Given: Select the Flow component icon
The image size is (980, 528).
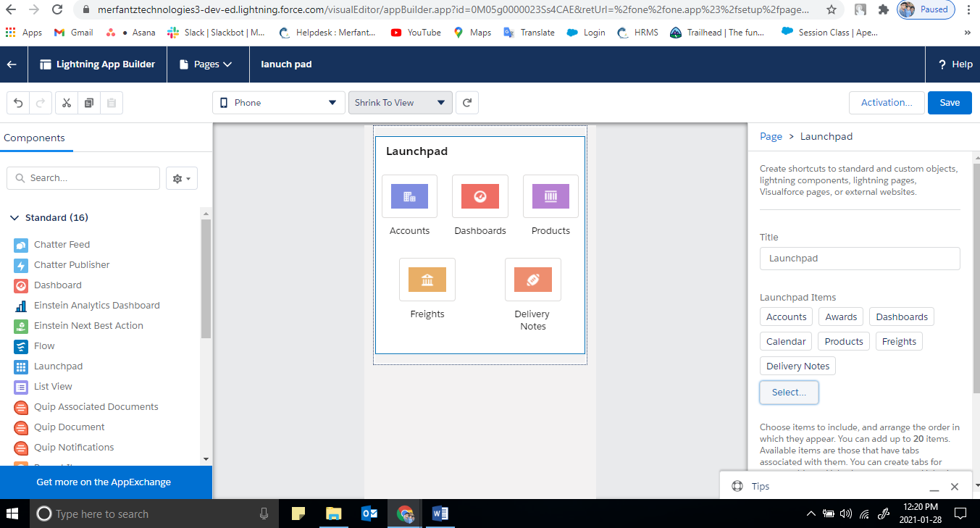Looking at the screenshot, I should point(22,345).
